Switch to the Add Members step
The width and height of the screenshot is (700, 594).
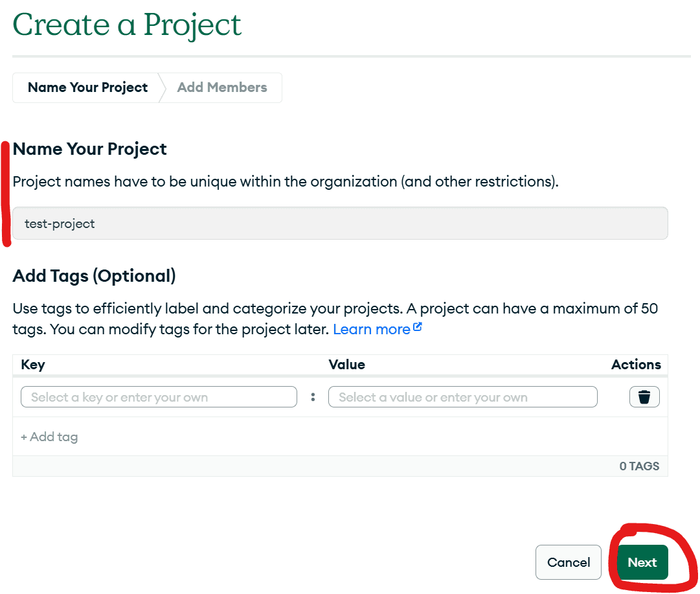click(221, 87)
